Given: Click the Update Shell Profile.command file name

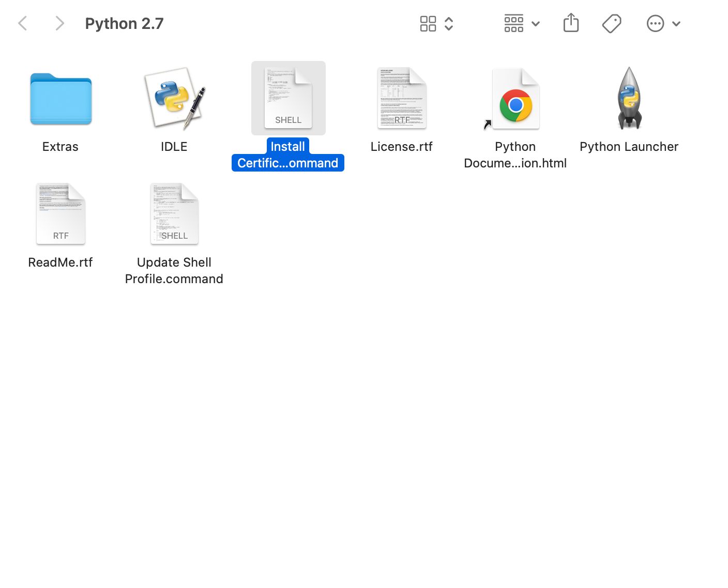Looking at the screenshot, I should tap(174, 271).
